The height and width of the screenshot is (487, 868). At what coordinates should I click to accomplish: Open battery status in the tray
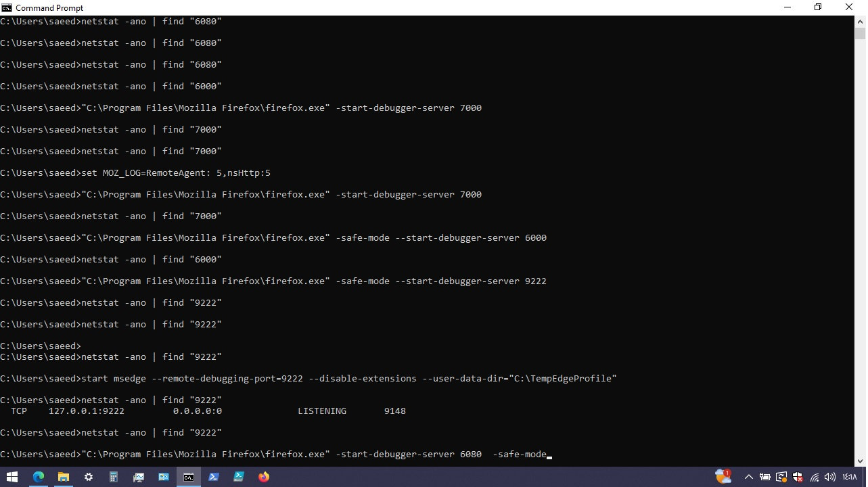pos(765,477)
